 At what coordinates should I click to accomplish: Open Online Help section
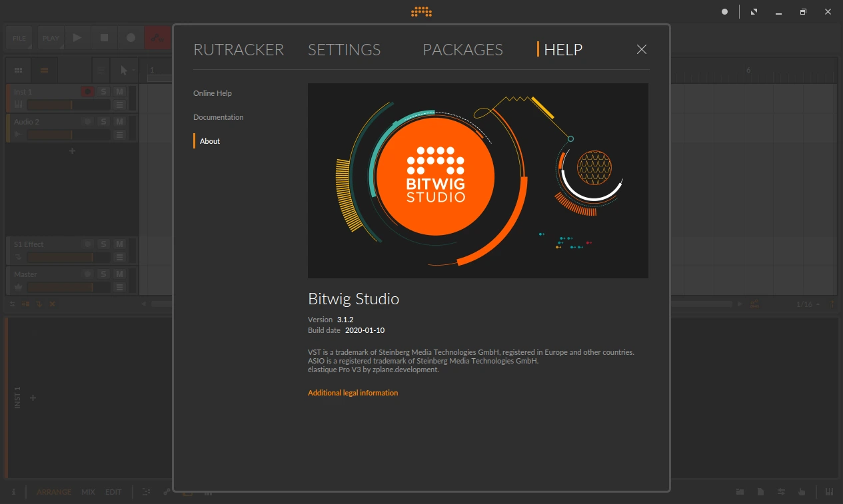click(x=213, y=93)
